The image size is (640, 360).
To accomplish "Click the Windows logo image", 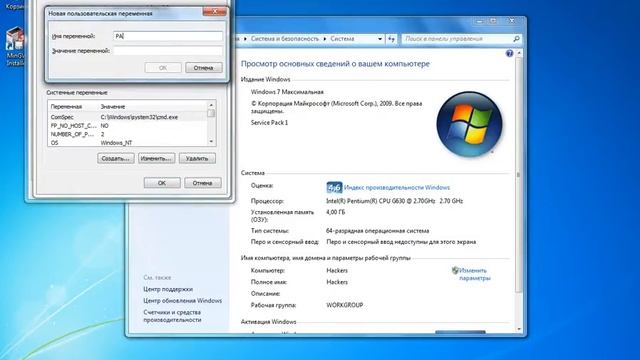I will coord(469,124).
